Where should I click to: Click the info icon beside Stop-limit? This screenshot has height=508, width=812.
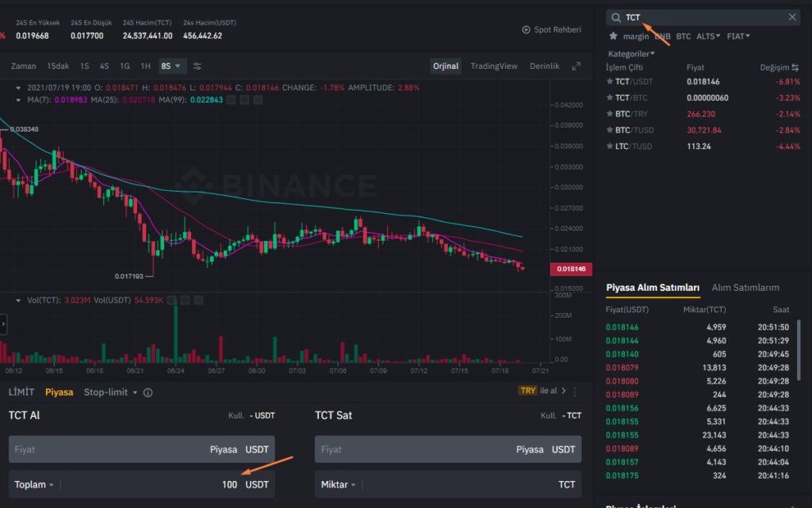[147, 392]
